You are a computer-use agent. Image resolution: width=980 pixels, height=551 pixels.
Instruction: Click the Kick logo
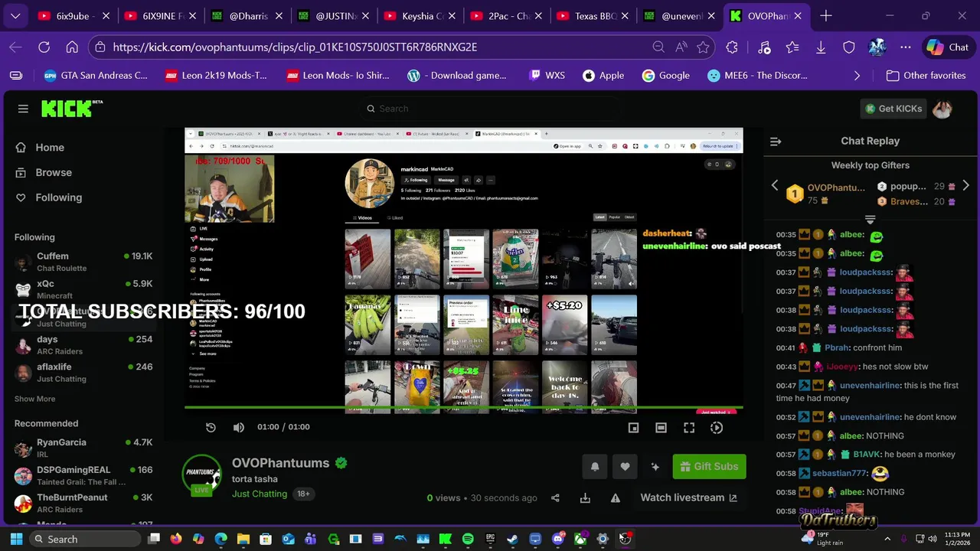[x=72, y=109]
